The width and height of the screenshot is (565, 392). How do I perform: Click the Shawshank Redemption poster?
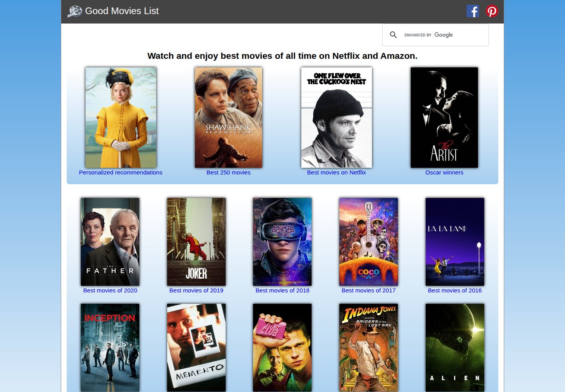pos(228,118)
